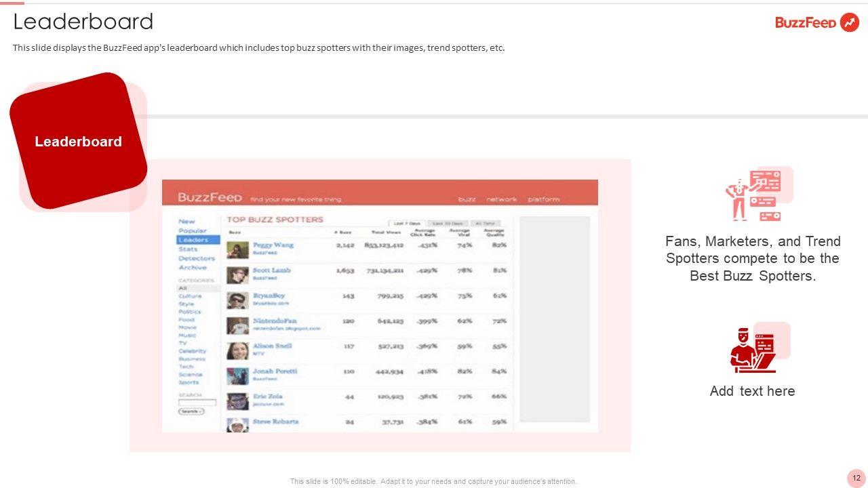Open Alison Snell's profile picture
868x488 pixels.
pos(237,350)
